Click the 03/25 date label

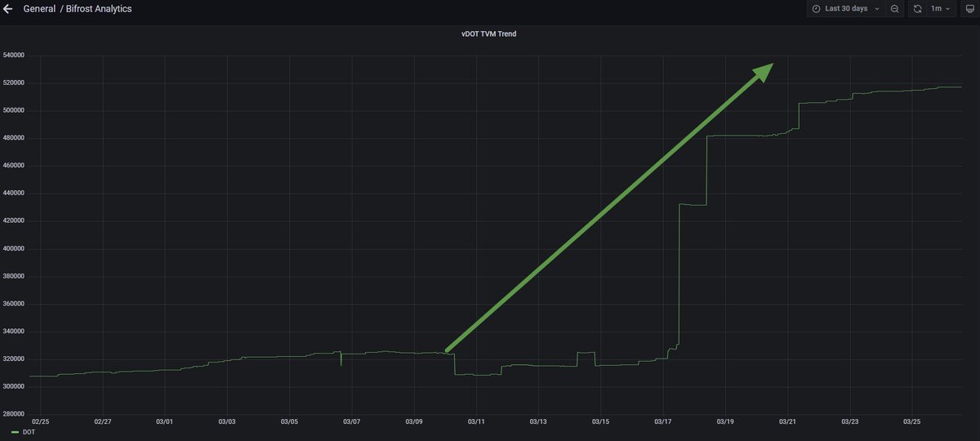coord(911,421)
